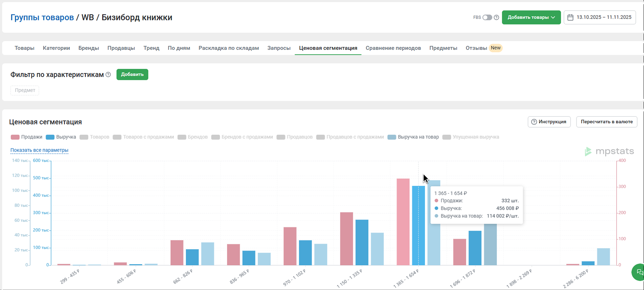Click the New badge beside Отзывы

click(x=496, y=48)
